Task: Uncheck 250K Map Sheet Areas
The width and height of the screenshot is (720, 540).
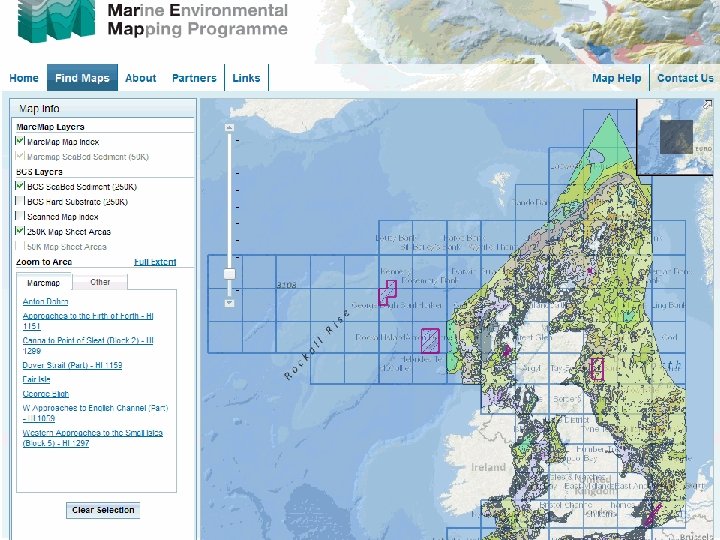Action: point(20,231)
